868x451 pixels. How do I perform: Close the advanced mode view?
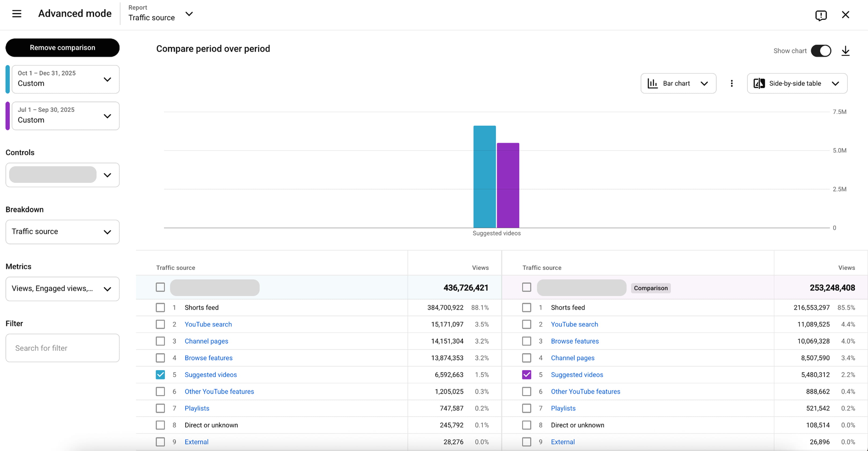[x=846, y=15]
